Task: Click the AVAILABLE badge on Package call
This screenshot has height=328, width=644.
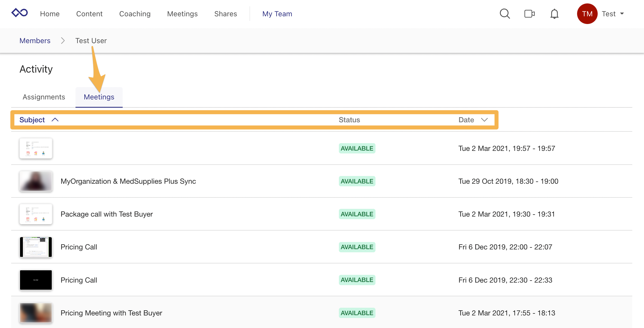Action: click(x=357, y=214)
